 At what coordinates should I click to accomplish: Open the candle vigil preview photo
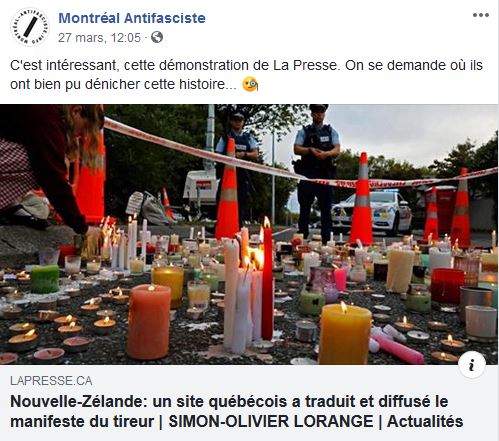pyautogui.click(x=249, y=234)
